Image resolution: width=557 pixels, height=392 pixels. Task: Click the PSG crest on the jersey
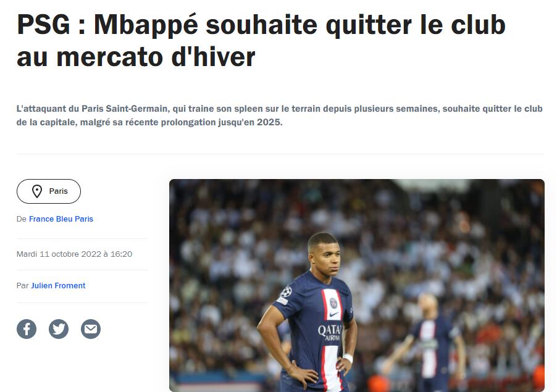pyautogui.click(x=333, y=303)
